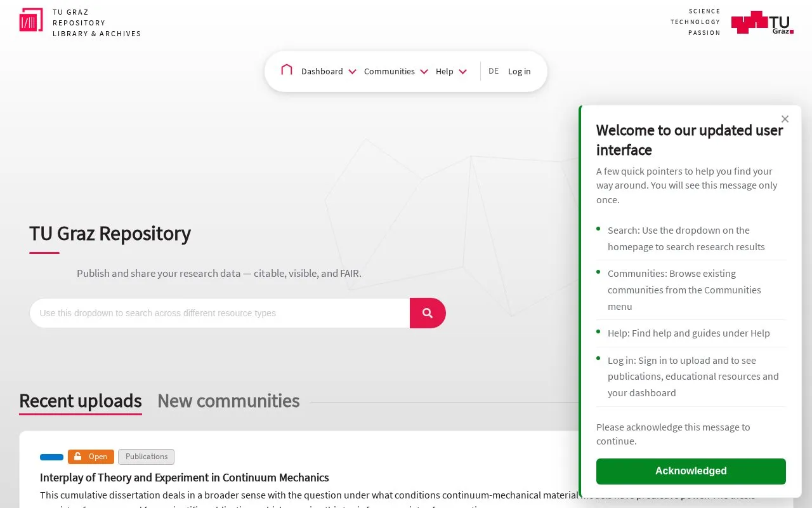The height and width of the screenshot is (508, 812).
Task: Click 'Please acknowledge this message to continue' text
Action: 673,434
